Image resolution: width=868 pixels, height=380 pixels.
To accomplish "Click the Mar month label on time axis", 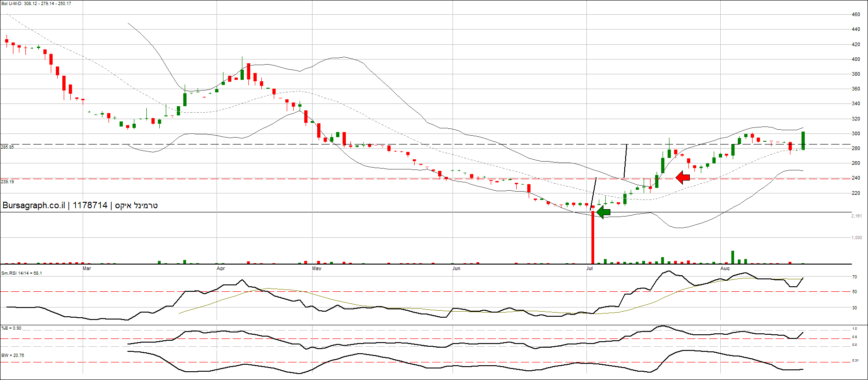I will tap(87, 268).
